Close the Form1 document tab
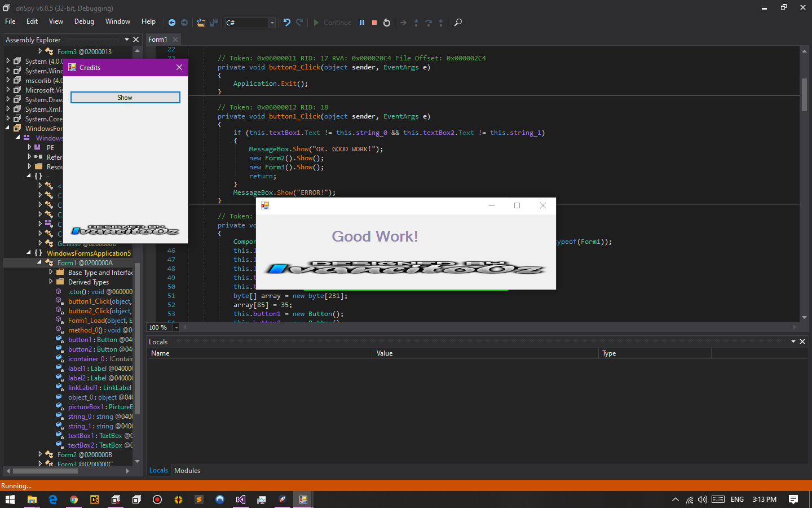 175,40
